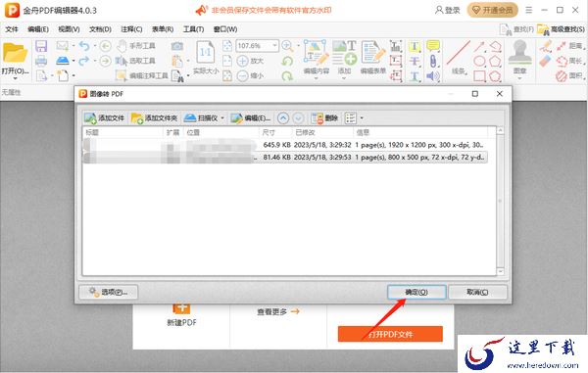The image size is (588, 373).
Task: Open the 工具(T) menu
Action: click(193, 28)
